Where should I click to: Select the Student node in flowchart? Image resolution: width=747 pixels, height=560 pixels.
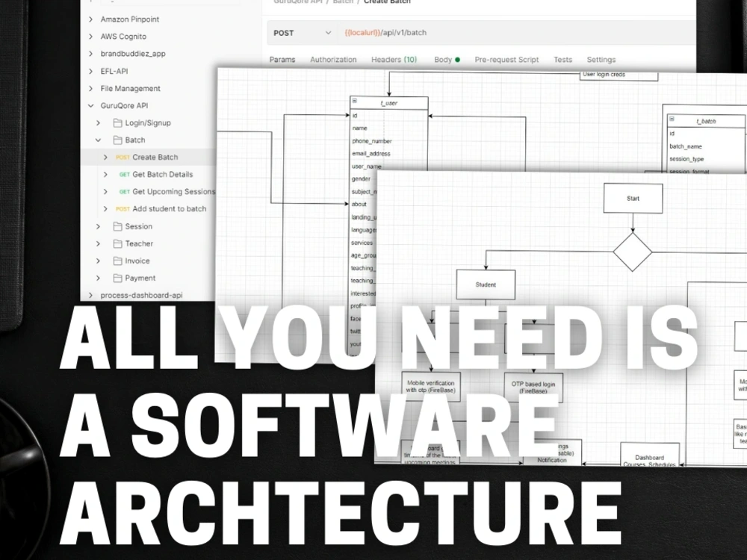coord(486,284)
